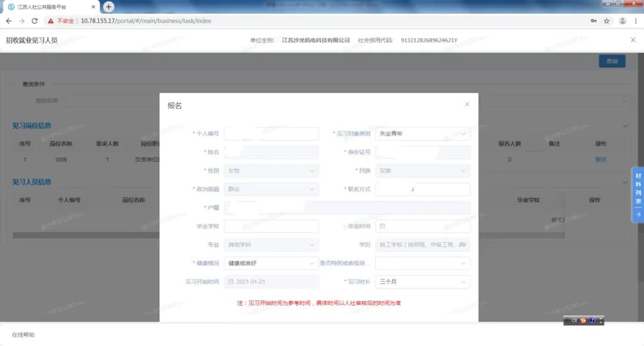
Task: Go back with the browser back arrow
Action: [x=8, y=21]
